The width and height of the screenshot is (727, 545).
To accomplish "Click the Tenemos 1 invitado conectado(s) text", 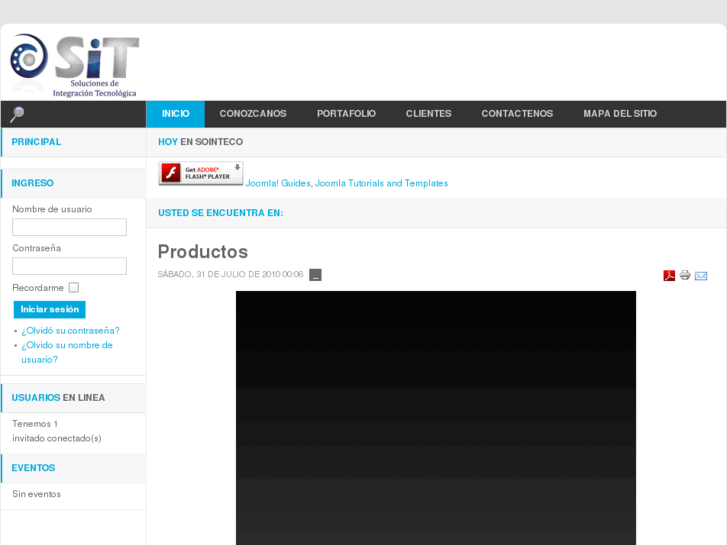I will 57,431.
